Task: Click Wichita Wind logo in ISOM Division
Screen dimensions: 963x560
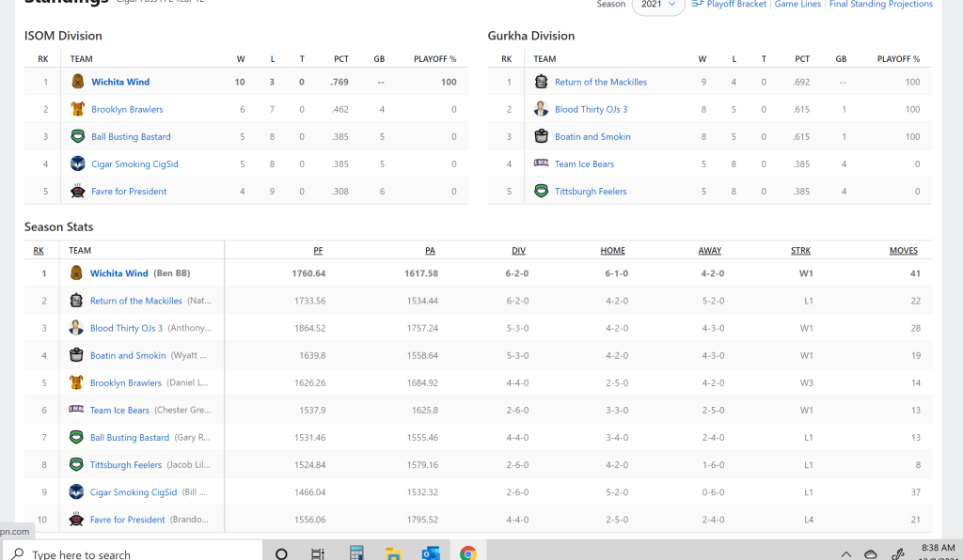Action: 77,82
